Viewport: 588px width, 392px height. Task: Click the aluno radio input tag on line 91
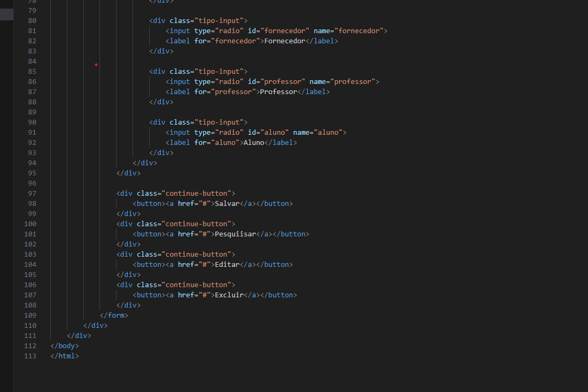(180, 132)
